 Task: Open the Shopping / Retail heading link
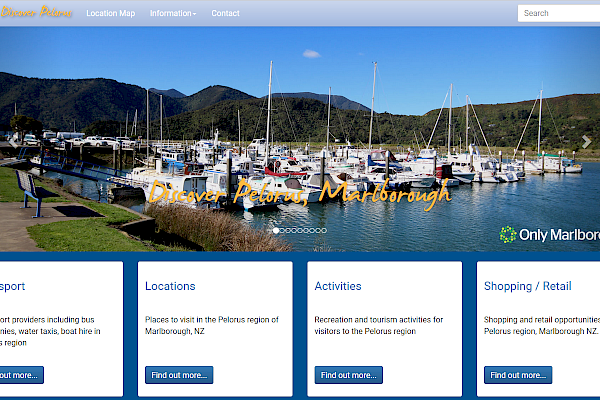[x=528, y=286]
